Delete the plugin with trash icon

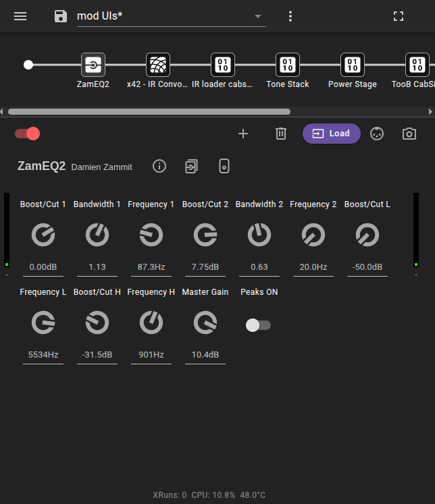(281, 134)
